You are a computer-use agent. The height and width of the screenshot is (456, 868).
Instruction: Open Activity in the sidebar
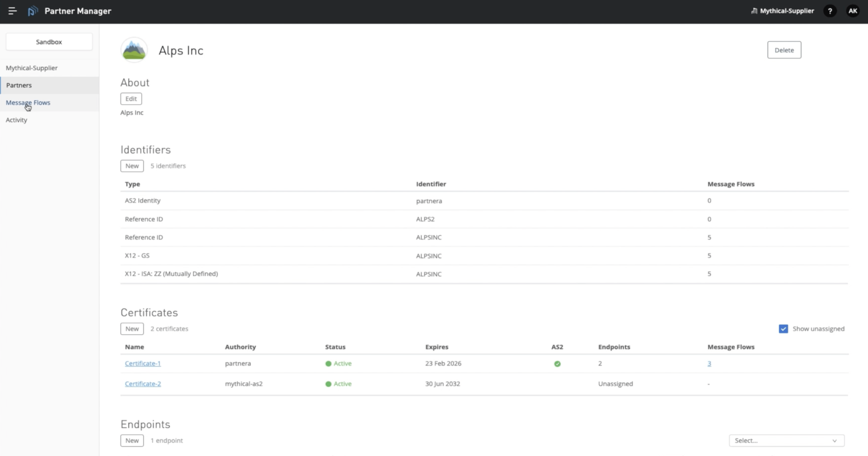point(17,120)
